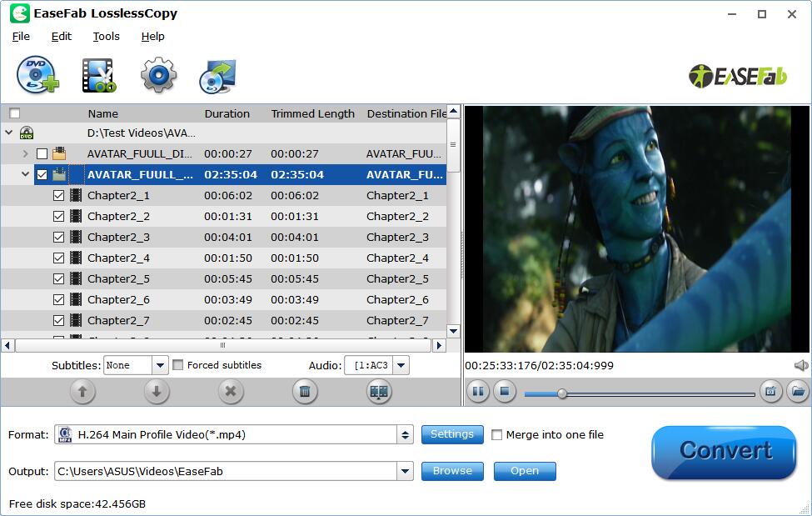Click the film icon beside Chapter2_2
Screen dimensions: 812x516
coord(76,216)
